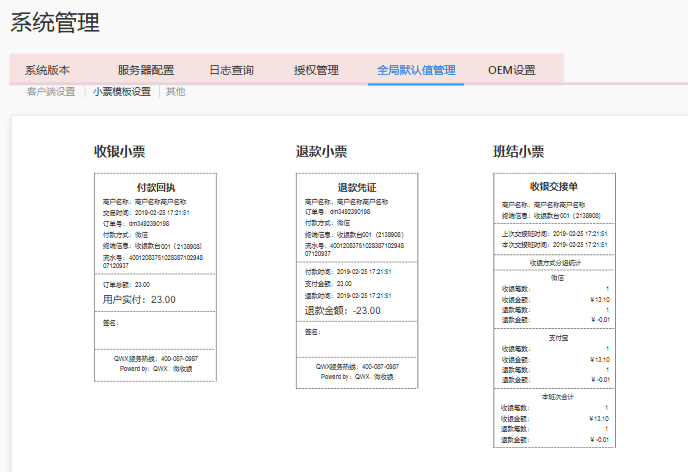Viewport: 688px width, 472px height.
Task: Click the 退款金额 line on refund receipt
Action: (x=342, y=310)
